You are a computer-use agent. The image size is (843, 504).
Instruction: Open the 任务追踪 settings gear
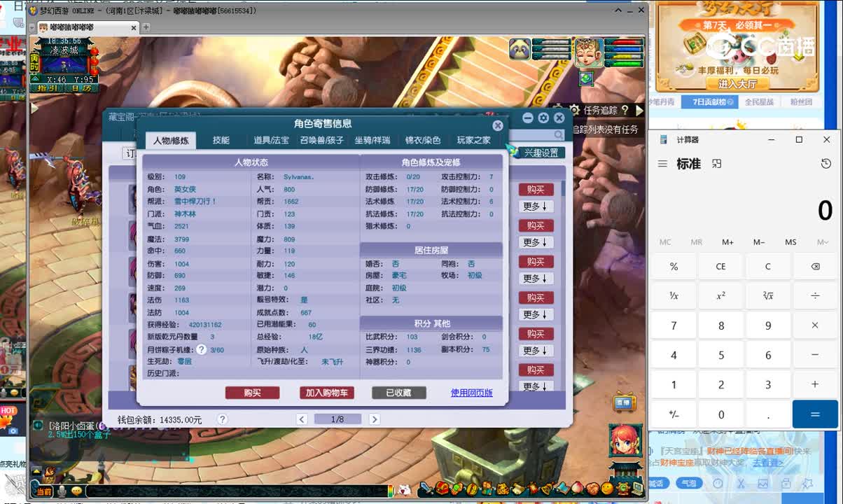[x=574, y=110]
